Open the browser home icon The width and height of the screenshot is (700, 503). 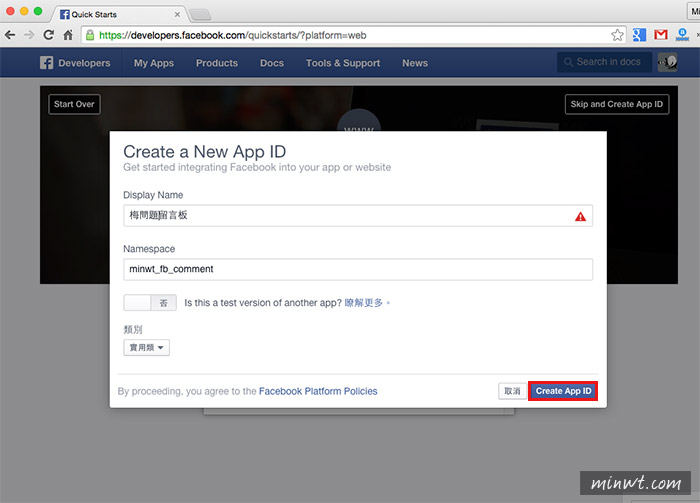[68, 35]
